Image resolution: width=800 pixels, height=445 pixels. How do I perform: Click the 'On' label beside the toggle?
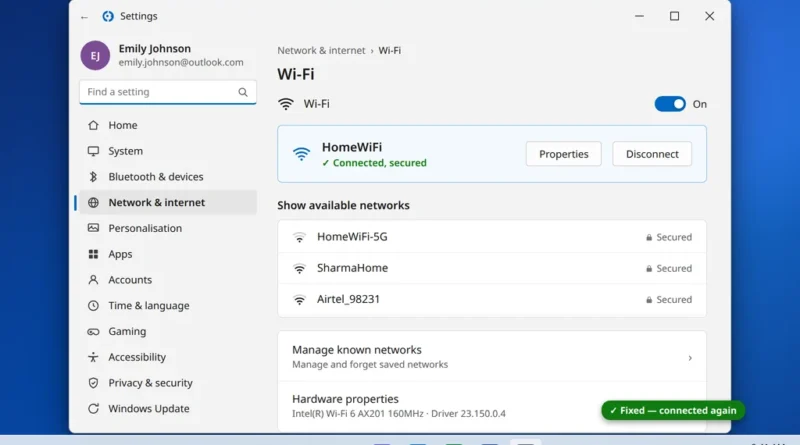point(699,104)
